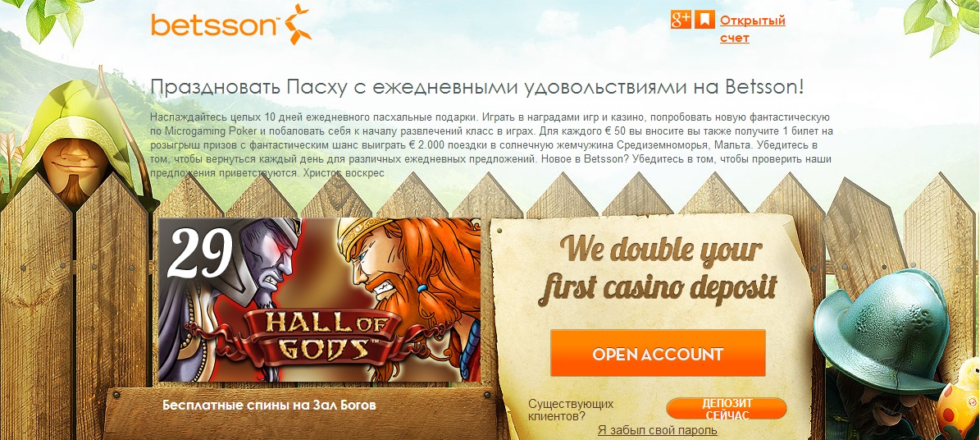The height and width of the screenshot is (440, 980).
Task: Click the ДЕПОЗИТ СЕЙЧАС button
Action: tap(727, 409)
